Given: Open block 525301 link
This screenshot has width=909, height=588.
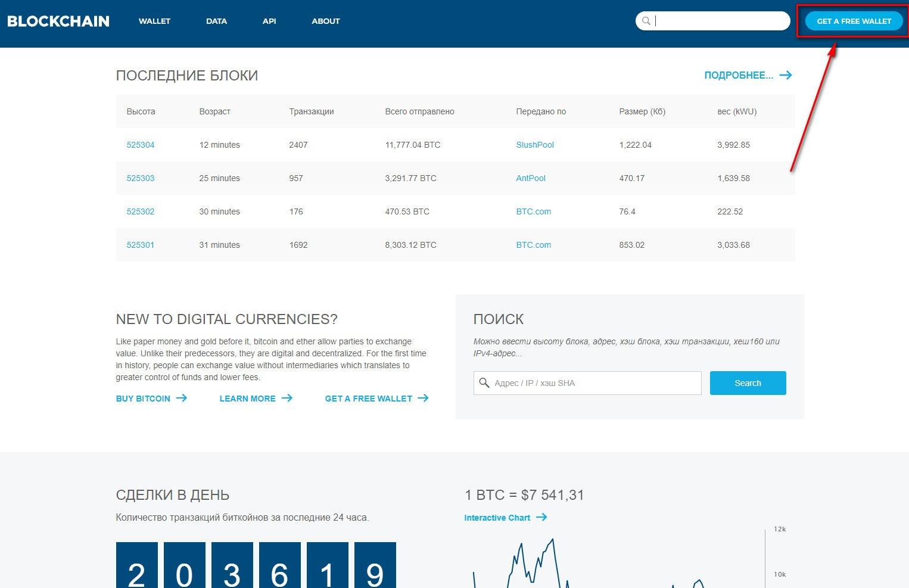Looking at the screenshot, I should pyautogui.click(x=141, y=245).
